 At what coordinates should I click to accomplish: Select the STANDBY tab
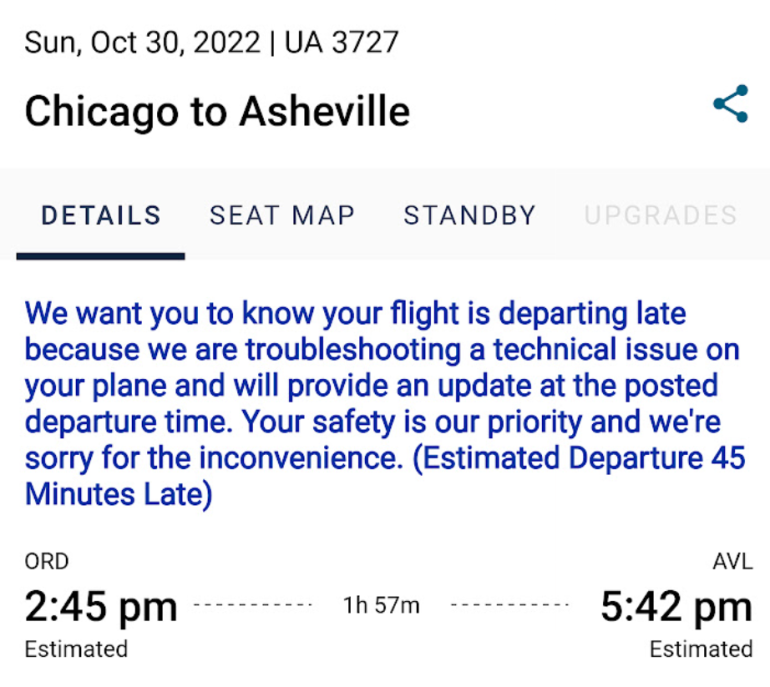coord(470,215)
